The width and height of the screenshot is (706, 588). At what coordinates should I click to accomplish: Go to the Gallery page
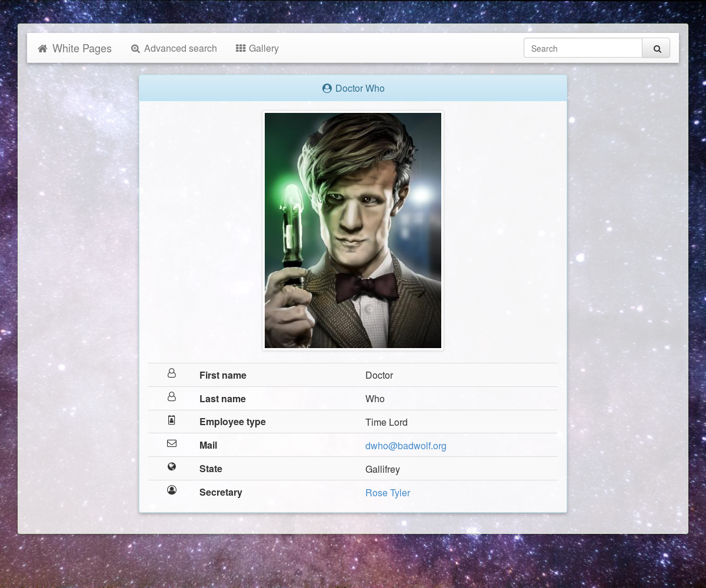pos(257,48)
